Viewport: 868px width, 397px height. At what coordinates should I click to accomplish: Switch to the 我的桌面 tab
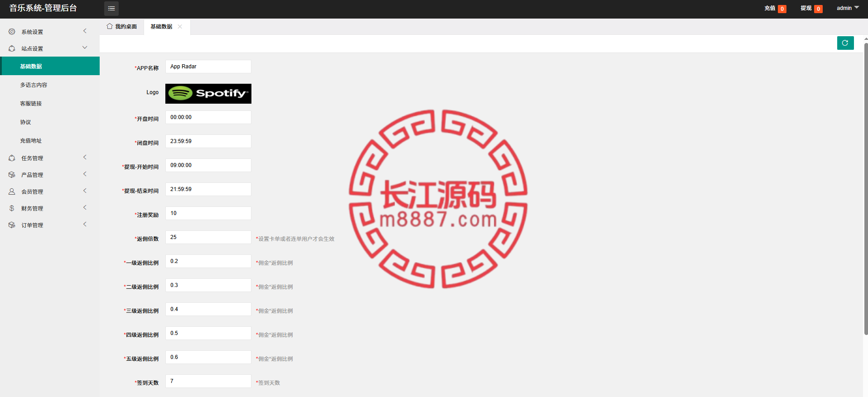(122, 27)
